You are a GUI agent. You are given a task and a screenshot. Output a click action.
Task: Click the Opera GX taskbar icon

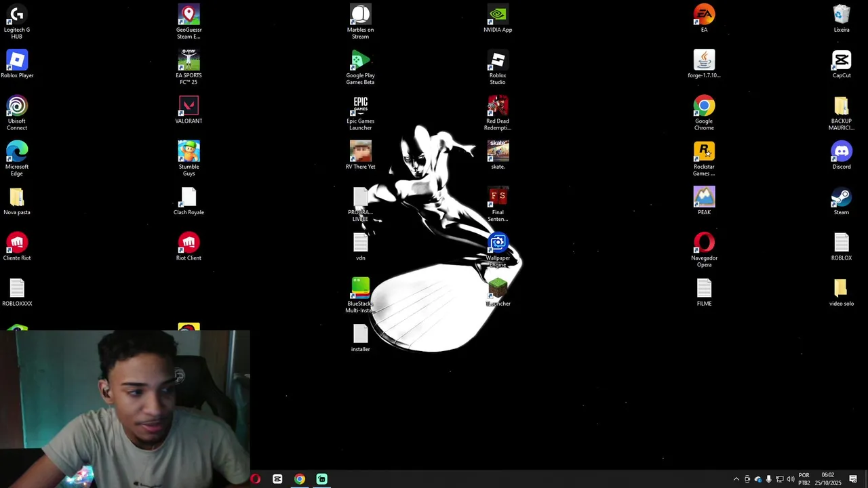pyautogui.click(x=255, y=479)
